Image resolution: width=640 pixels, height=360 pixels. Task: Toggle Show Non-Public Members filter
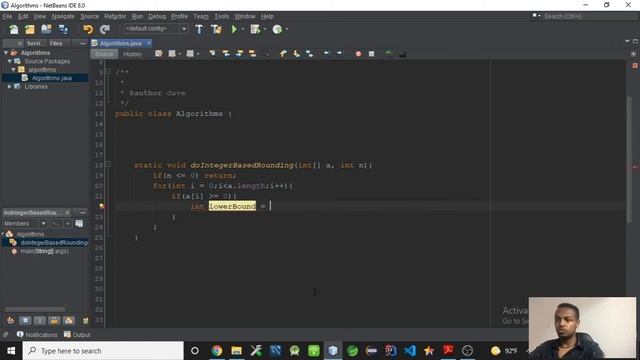coord(54,320)
